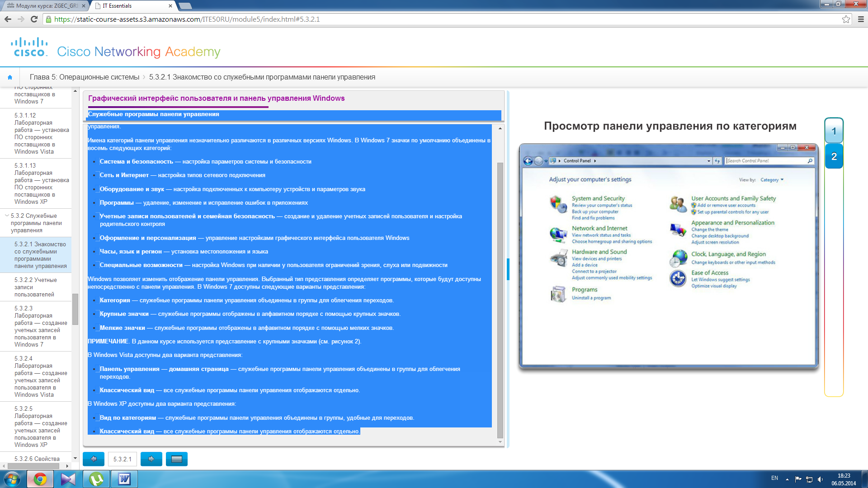Open the Windows Start button
Image resolution: width=868 pixels, height=488 pixels.
tap(12, 479)
